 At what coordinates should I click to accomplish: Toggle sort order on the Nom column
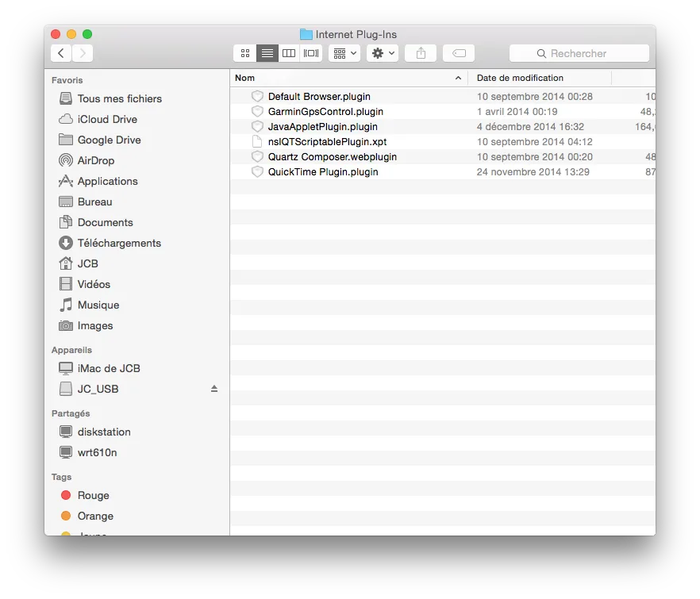[x=244, y=78]
